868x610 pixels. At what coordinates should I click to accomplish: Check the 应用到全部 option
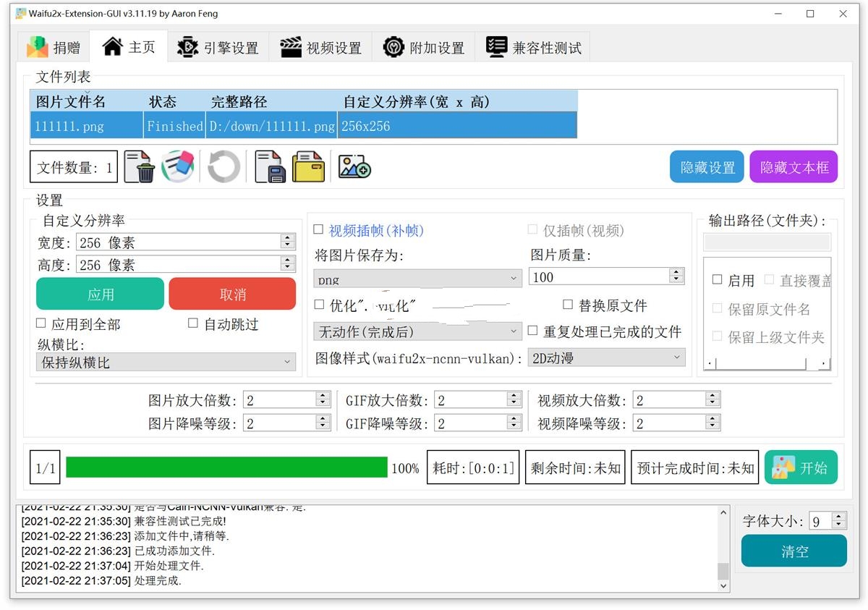(41, 323)
